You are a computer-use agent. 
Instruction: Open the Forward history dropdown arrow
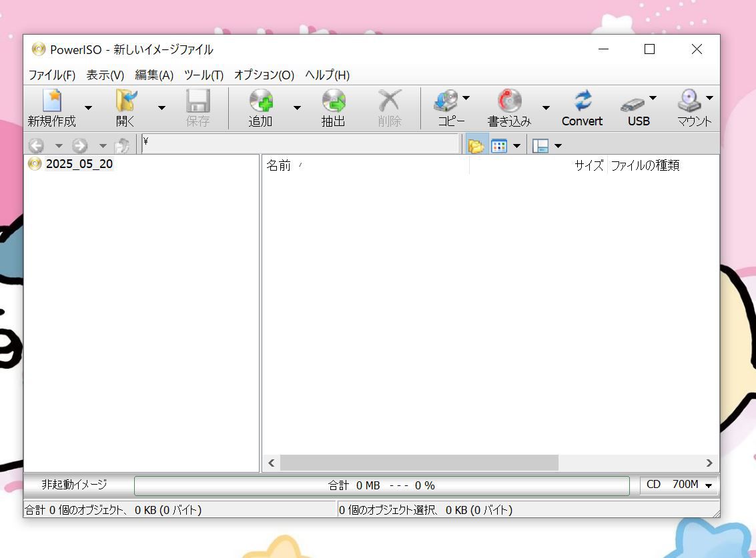click(x=103, y=146)
